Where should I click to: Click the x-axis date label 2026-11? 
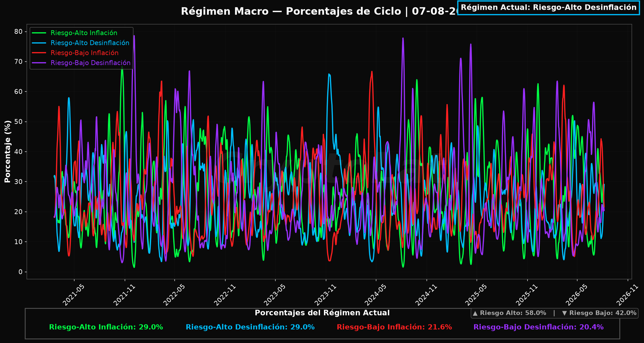click(x=627, y=295)
